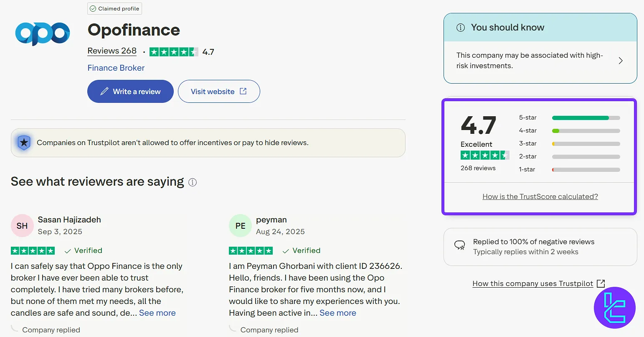Click the speech bubble replies icon
This screenshot has width=644, height=337.
coord(459,246)
